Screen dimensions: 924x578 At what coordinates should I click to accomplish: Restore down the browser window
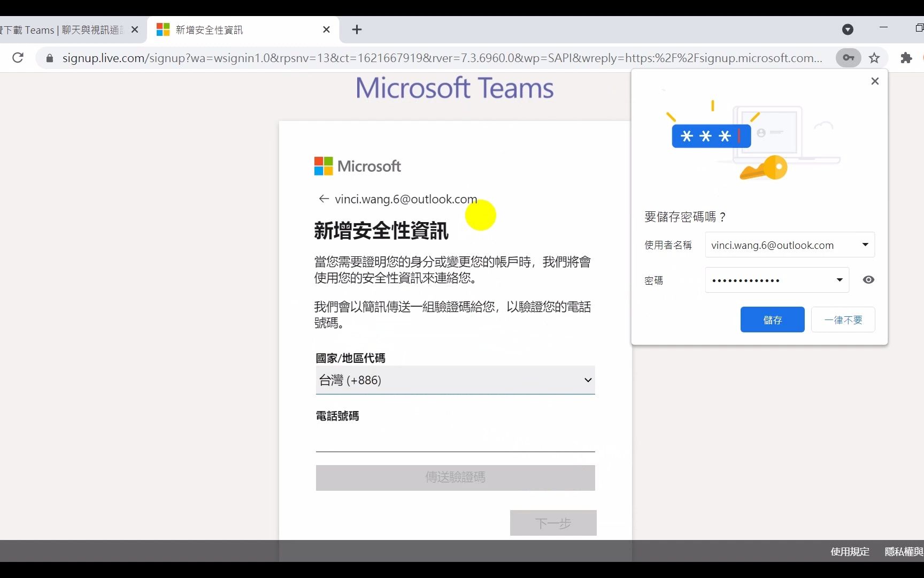click(919, 27)
